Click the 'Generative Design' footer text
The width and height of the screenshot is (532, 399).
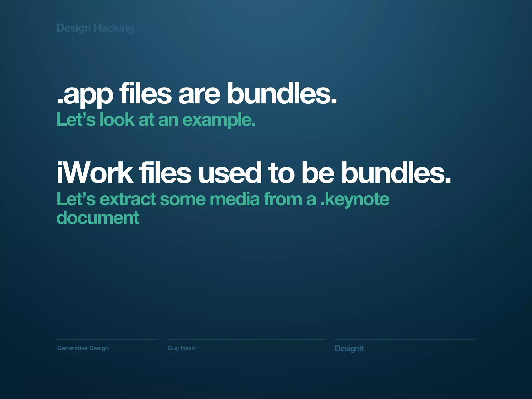coord(83,348)
